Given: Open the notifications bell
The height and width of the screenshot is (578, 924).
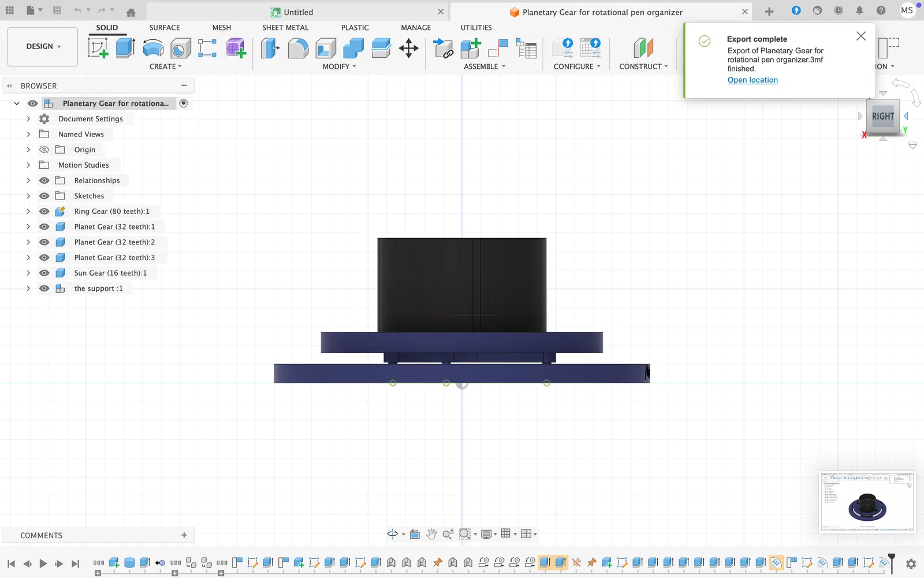Looking at the screenshot, I should [859, 10].
